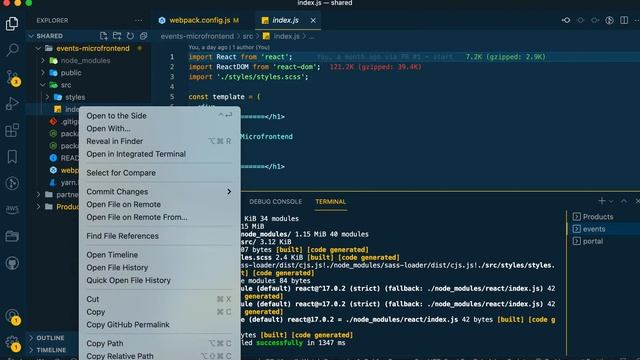This screenshot has width=640, height=360.
Task: Choose Open File on Remote
Action: click(159, 204)
